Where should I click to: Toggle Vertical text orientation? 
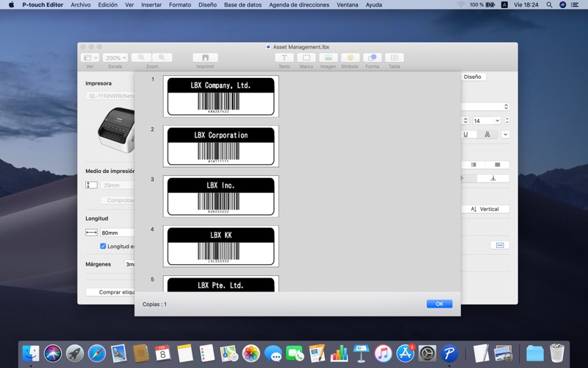pos(484,209)
